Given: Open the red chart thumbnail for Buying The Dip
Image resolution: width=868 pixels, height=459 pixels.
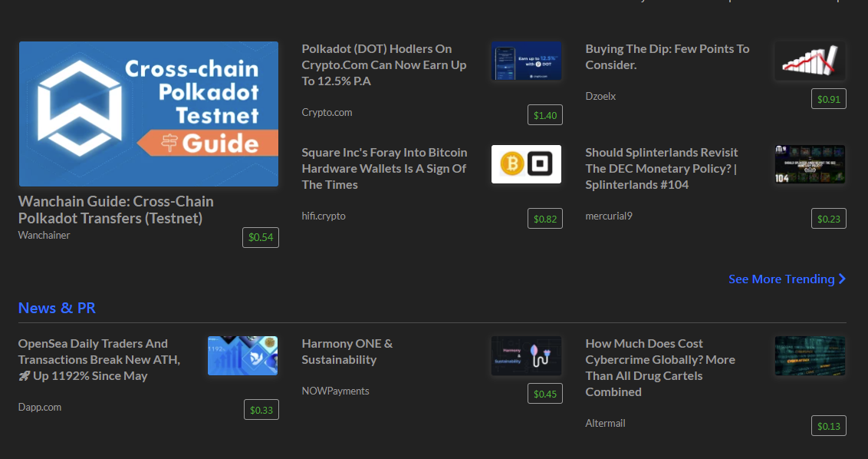Looking at the screenshot, I should click(810, 61).
